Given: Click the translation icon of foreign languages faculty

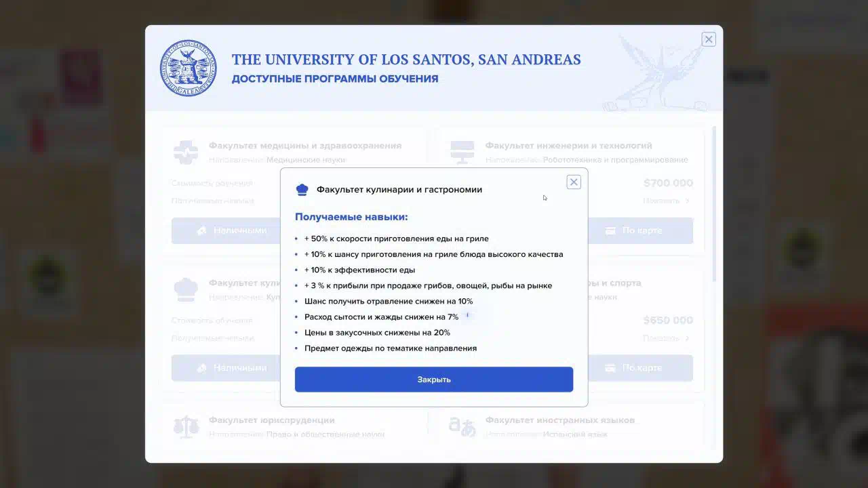Looking at the screenshot, I should [x=462, y=426].
